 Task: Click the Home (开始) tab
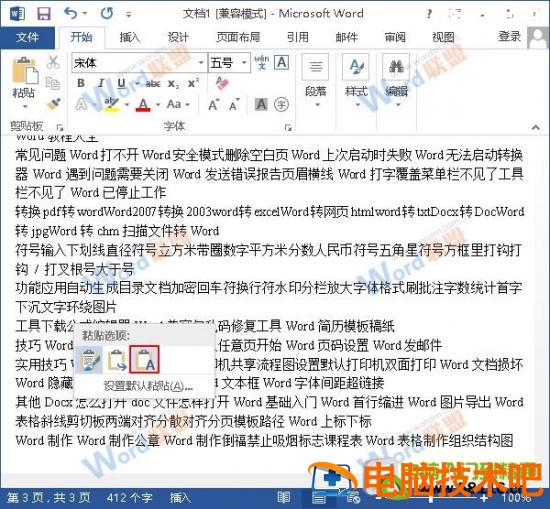click(x=81, y=37)
